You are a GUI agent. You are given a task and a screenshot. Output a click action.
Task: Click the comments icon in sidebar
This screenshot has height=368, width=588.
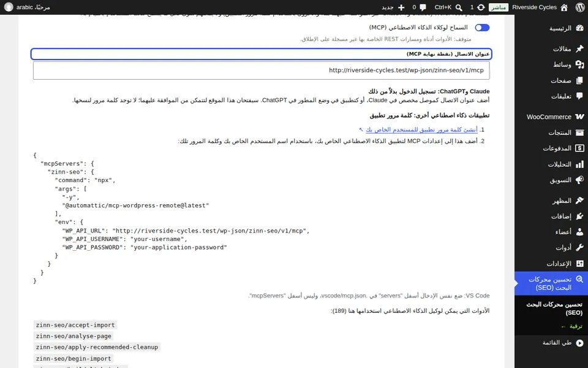(580, 96)
